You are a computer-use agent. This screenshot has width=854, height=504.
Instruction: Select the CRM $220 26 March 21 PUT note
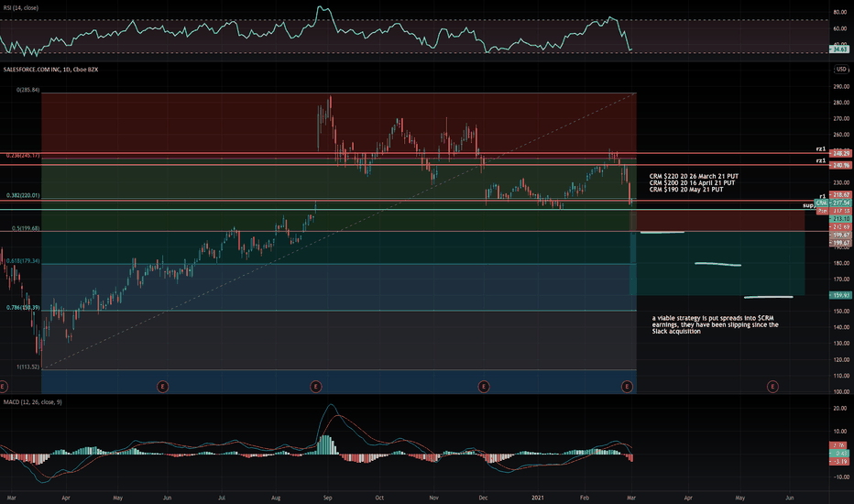pyautogui.click(x=694, y=177)
